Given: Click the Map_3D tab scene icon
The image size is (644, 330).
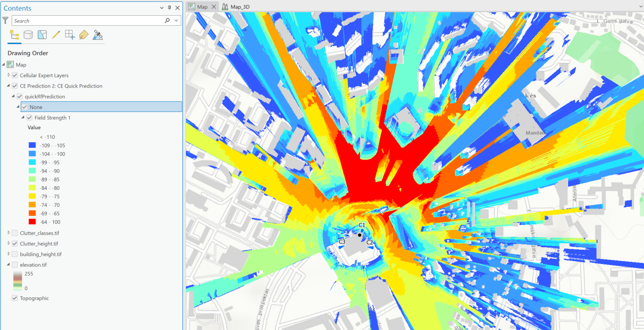Looking at the screenshot, I should point(224,7).
